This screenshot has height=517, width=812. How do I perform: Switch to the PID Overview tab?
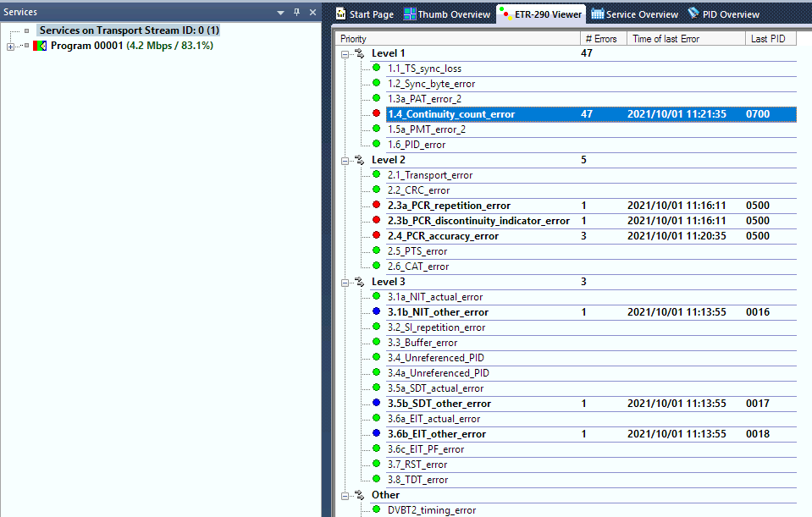[724, 14]
